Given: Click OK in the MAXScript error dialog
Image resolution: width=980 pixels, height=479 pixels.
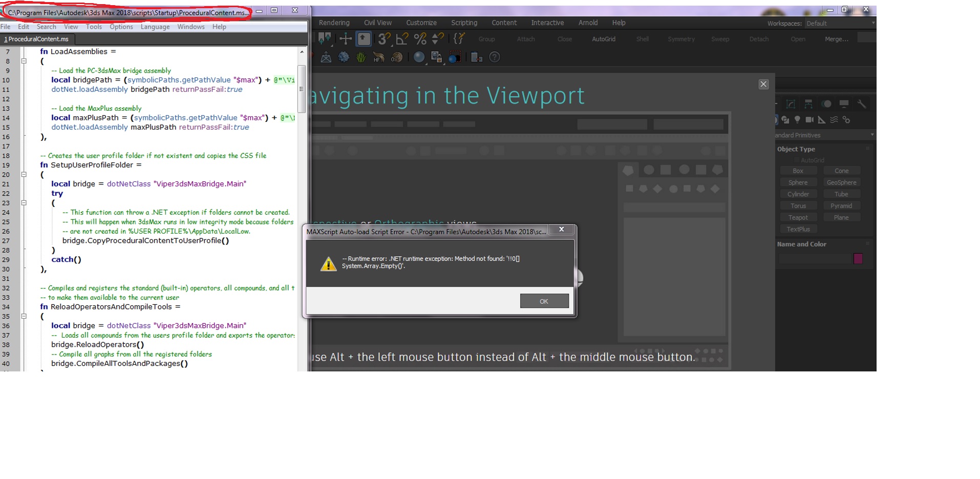Looking at the screenshot, I should (x=544, y=301).
